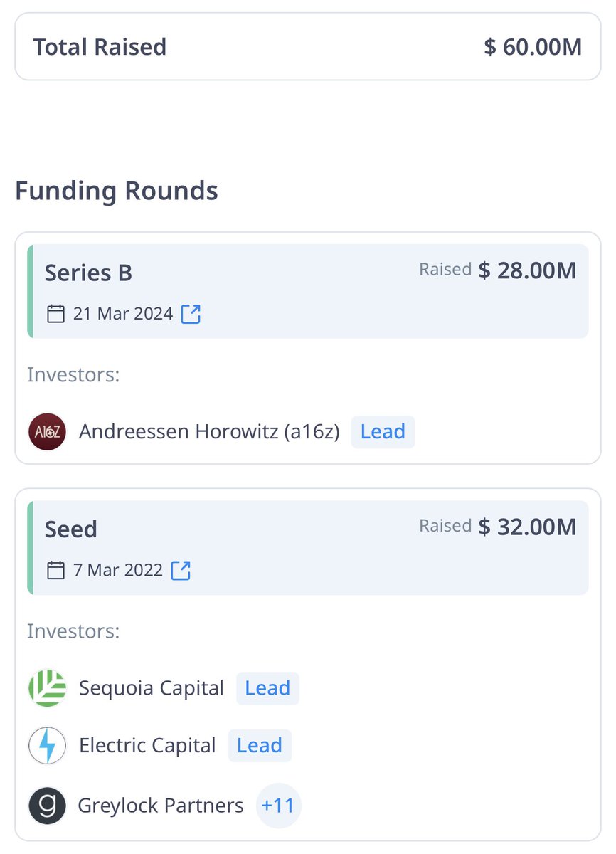
Task: Click the $28.00M raised amount in Series B
Action: (527, 270)
